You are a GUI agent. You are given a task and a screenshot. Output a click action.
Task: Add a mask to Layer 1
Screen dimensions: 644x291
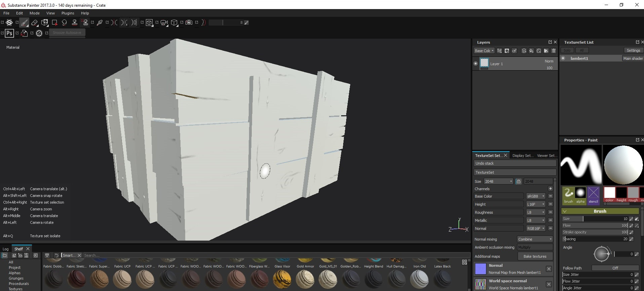click(507, 51)
